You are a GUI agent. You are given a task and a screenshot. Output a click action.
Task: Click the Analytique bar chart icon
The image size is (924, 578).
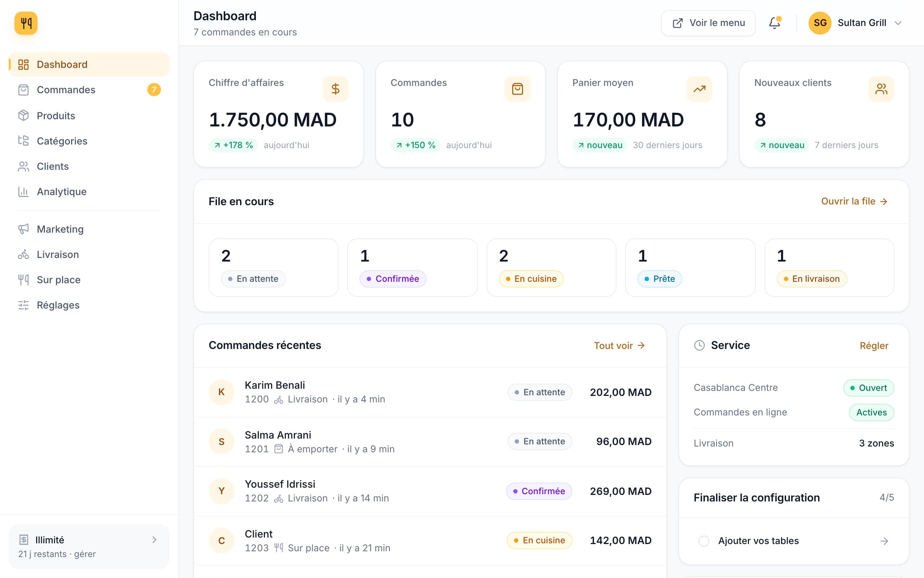[x=23, y=191]
